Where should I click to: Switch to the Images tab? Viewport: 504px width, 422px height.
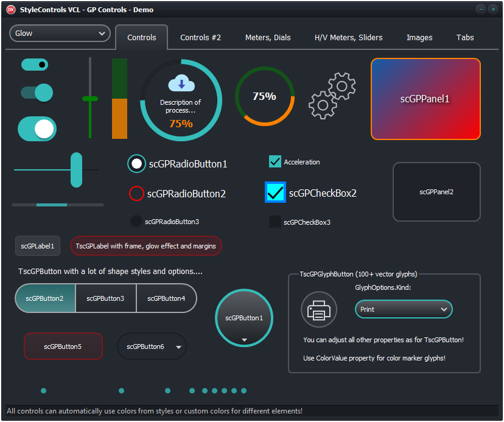pos(419,38)
